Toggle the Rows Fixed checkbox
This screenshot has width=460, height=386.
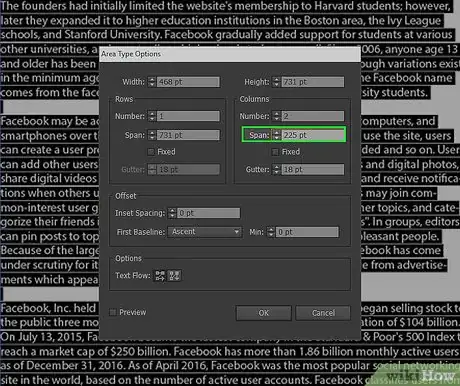tap(151, 152)
